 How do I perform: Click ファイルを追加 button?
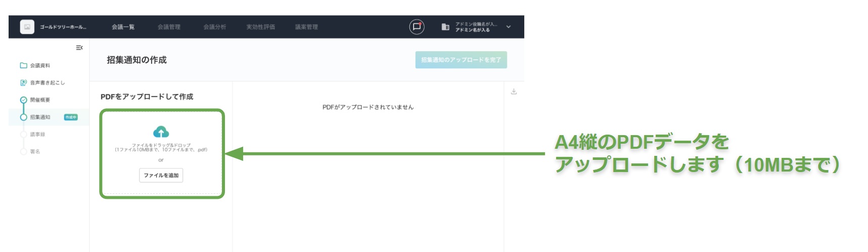coord(161,175)
